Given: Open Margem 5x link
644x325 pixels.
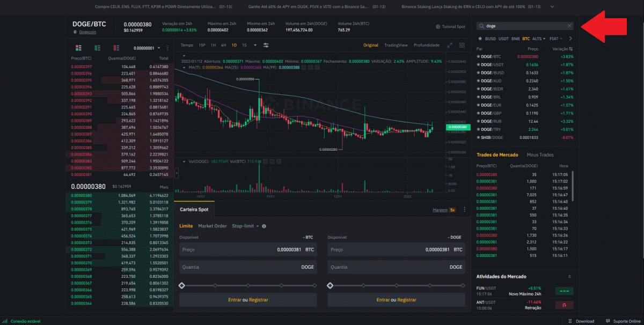Looking at the screenshot, I should tap(444, 210).
